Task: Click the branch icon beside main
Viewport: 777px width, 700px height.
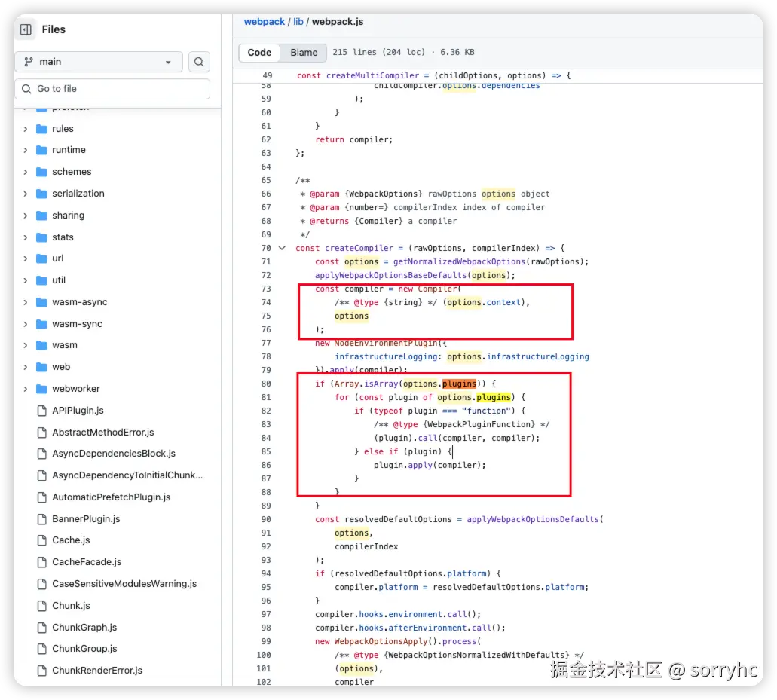Action: point(29,62)
